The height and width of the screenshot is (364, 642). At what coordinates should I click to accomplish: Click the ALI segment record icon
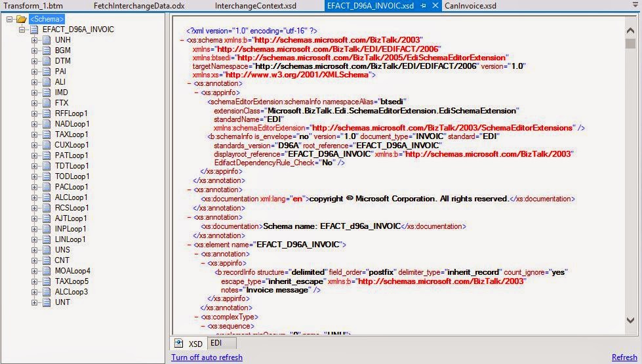point(47,82)
